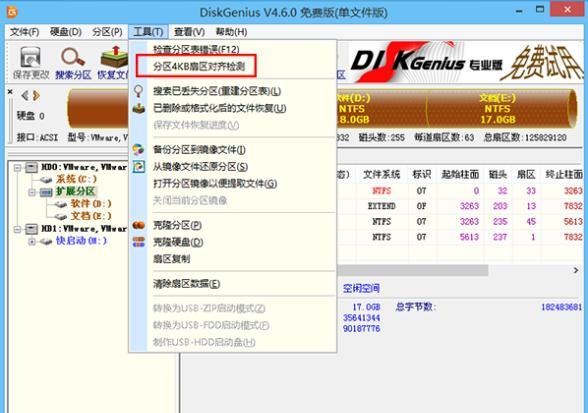
Task: Click the 90187776 value
Action: (362, 329)
